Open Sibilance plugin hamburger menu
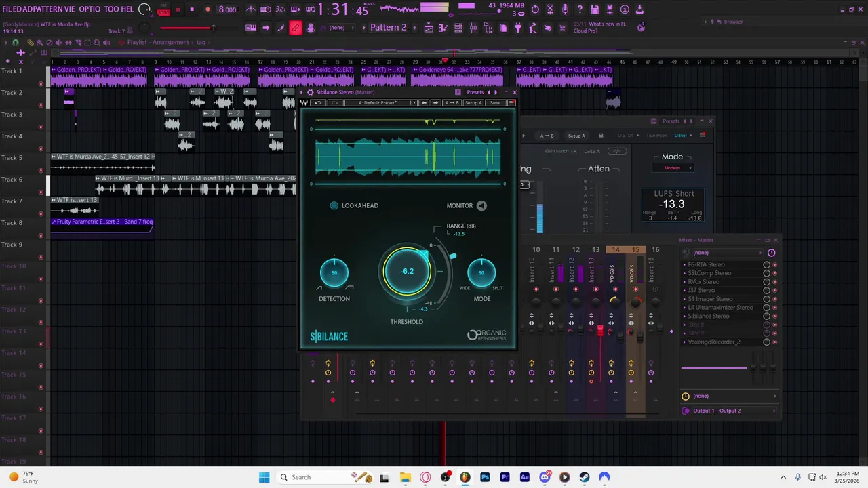The image size is (868, 488). point(511,103)
